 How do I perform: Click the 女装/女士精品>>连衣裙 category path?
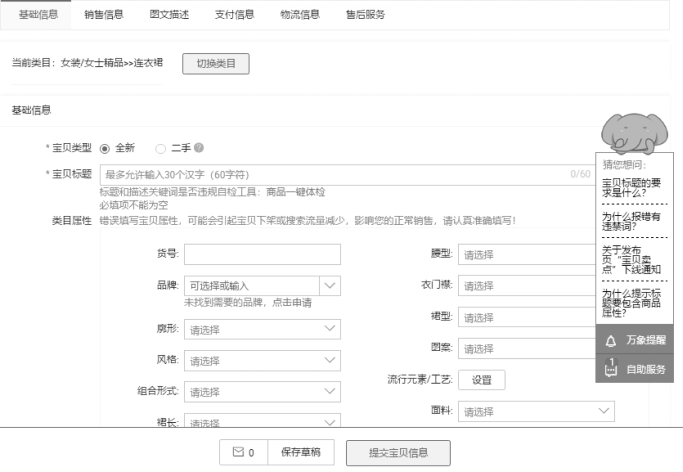(112, 63)
